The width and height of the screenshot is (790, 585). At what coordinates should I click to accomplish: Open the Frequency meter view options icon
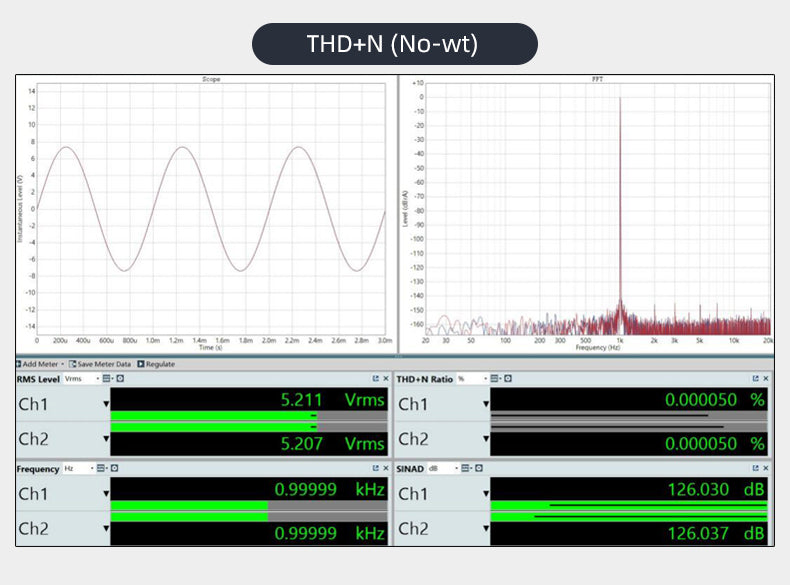(103, 468)
